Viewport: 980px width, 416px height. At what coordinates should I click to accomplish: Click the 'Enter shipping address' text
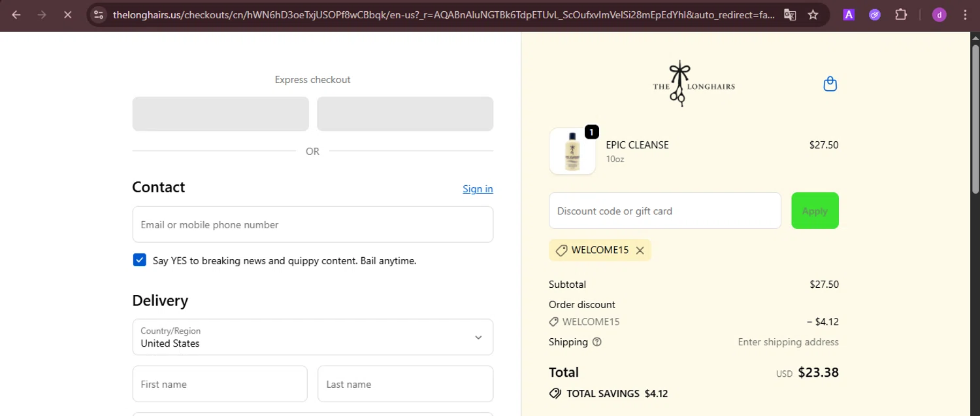(x=788, y=342)
